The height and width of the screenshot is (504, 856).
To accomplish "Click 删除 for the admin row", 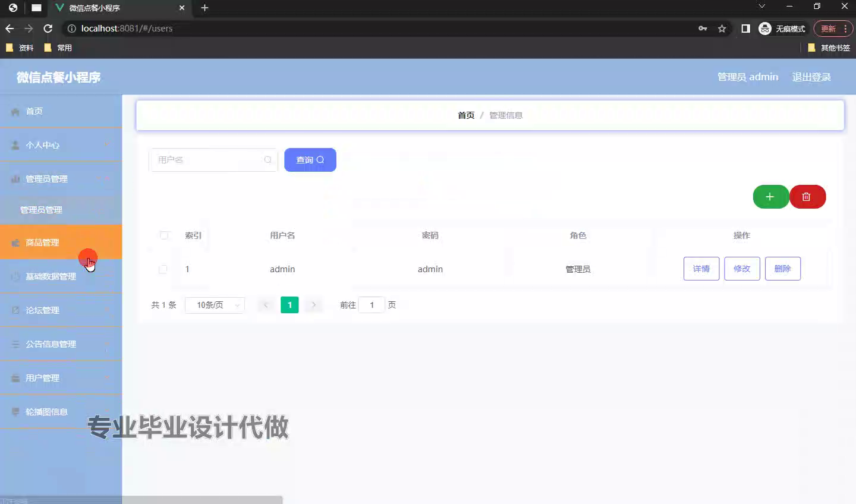I will [783, 269].
